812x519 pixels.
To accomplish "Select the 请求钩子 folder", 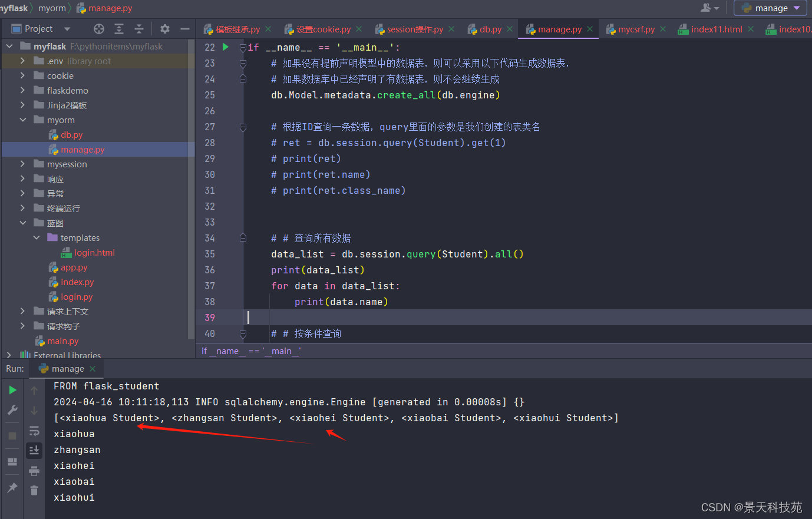I will coord(63,326).
